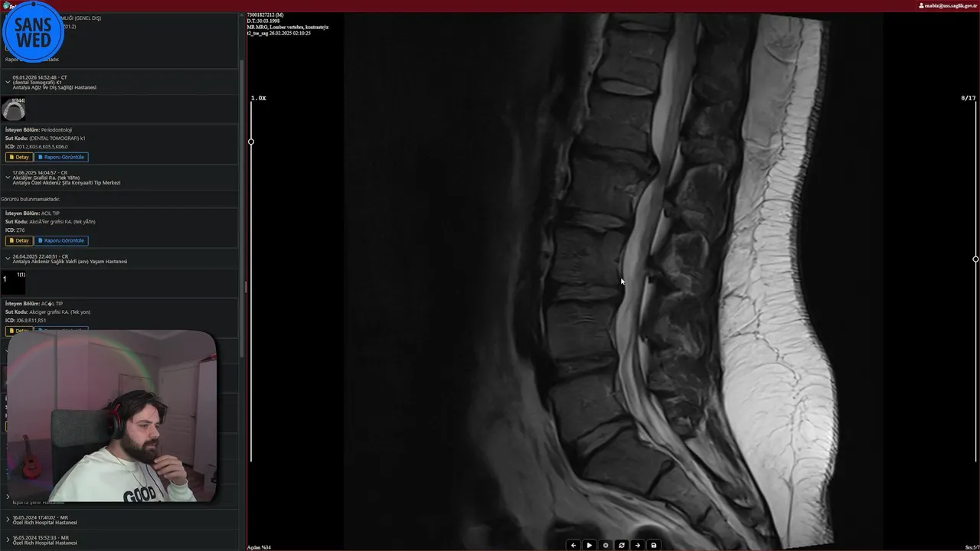The height and width of the screenshot is (551, 980).
Task: Expand the 16.05.2024 17:41:02 MR study
Action: pyautogui.click(x=8, y=520)
